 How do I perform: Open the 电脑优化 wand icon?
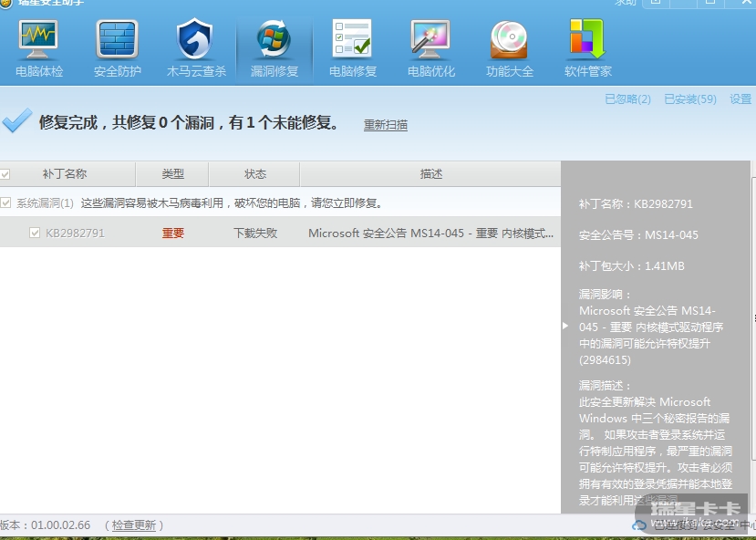(430, 38)
